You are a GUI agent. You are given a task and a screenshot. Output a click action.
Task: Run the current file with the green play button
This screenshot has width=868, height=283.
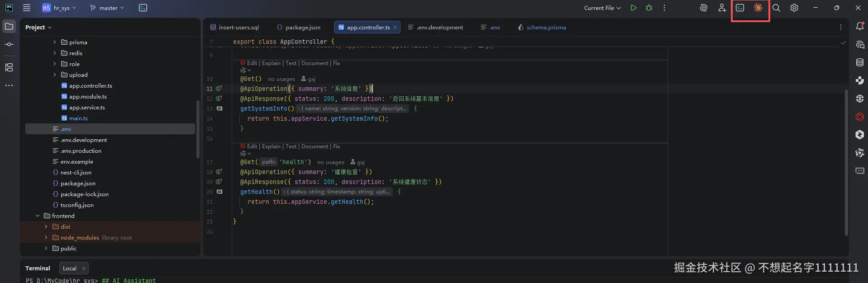pos(634,8)
